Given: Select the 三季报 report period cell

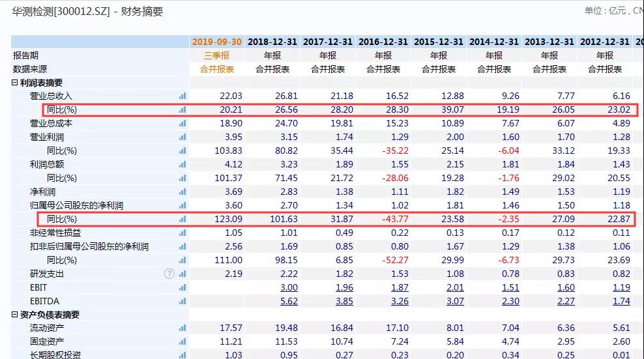Looking at the screenshot, I should point(217,55).
